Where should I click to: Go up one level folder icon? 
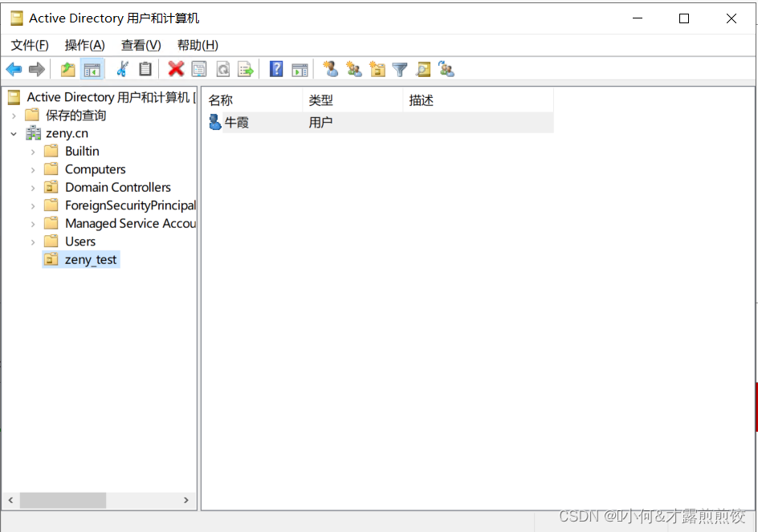point(67,70)
